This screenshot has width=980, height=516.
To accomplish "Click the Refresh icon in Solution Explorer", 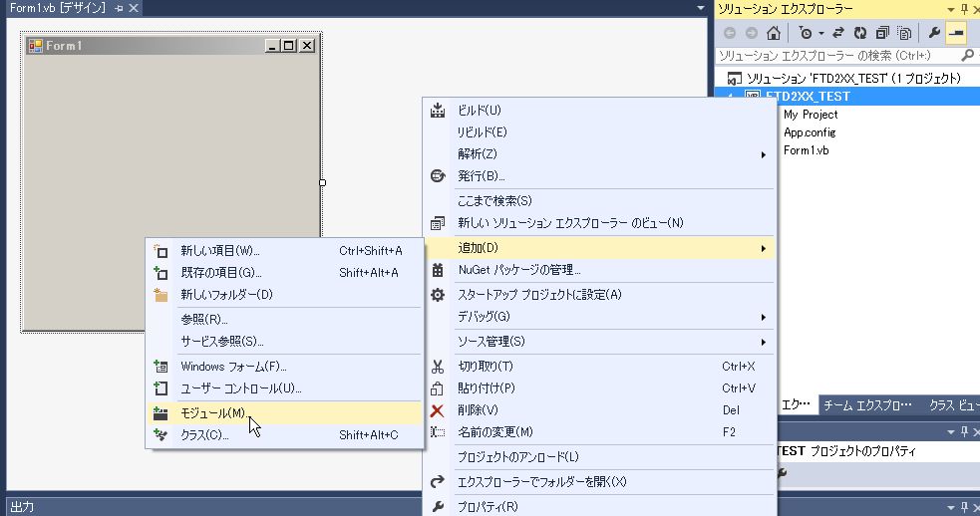I will coord(860,33).
